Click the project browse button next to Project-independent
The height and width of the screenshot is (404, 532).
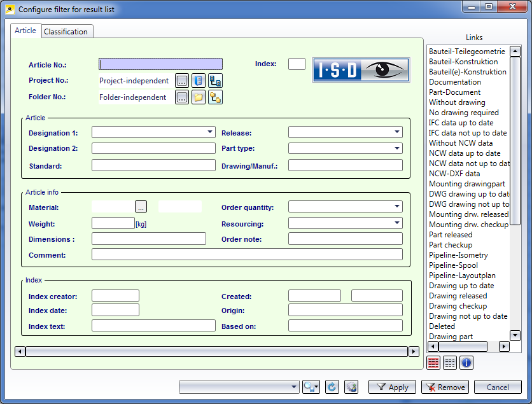[x=182, y=81]
